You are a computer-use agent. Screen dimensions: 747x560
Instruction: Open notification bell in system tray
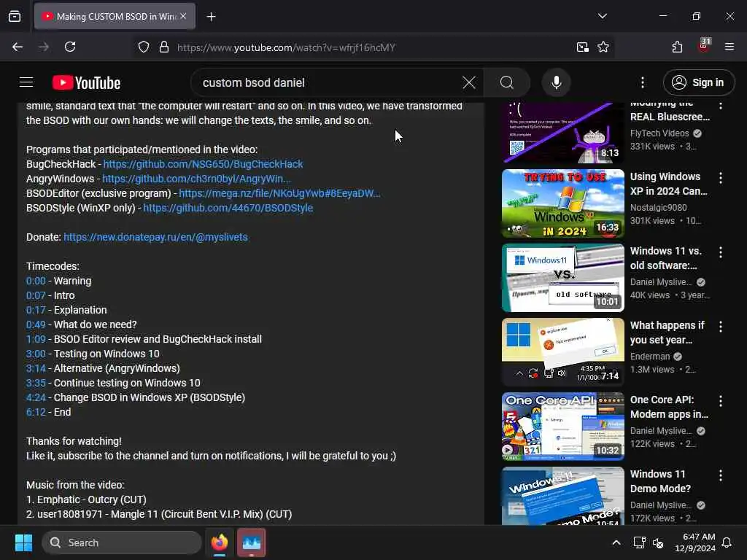(727, 542)
